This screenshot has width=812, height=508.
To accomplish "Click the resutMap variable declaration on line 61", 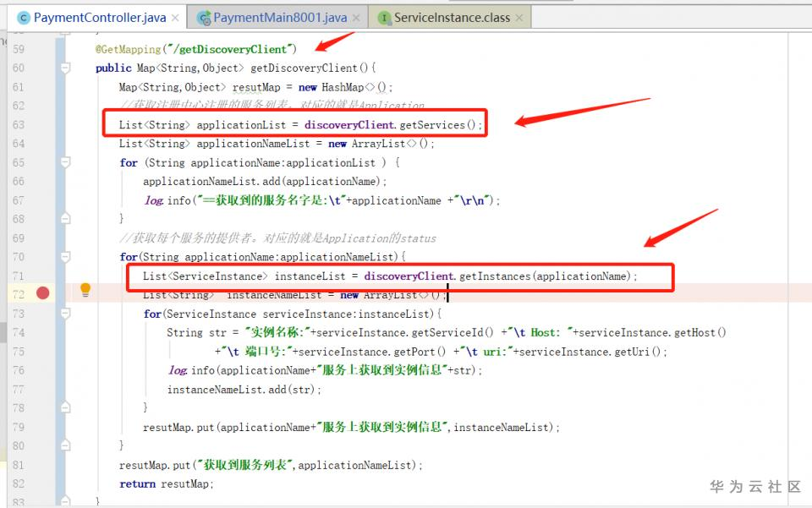I will [256, 87].
